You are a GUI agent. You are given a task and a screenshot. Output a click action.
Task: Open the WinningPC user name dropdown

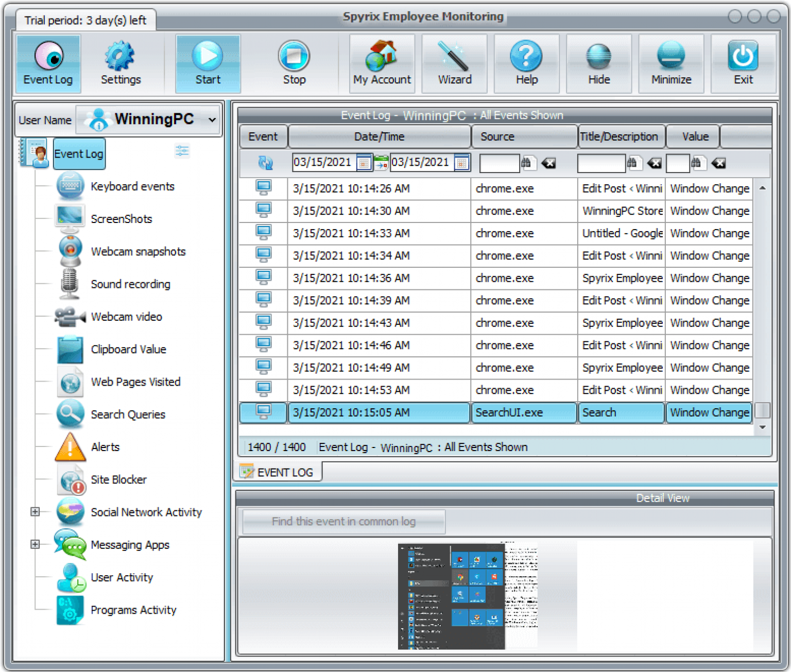211,119
